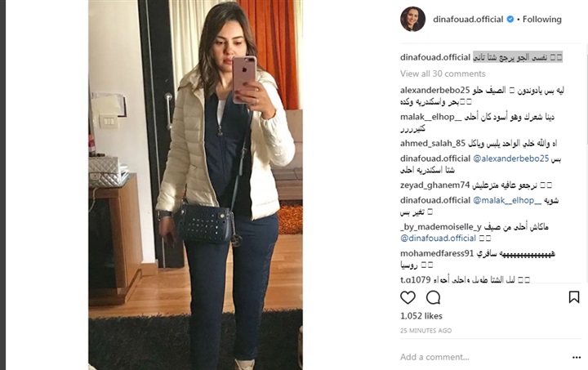Image resolution: width=588 pixels, height=370 pixels.
Task: Click the @malak__elhop__ mention in reply
Action: click(x=507, y=201)
